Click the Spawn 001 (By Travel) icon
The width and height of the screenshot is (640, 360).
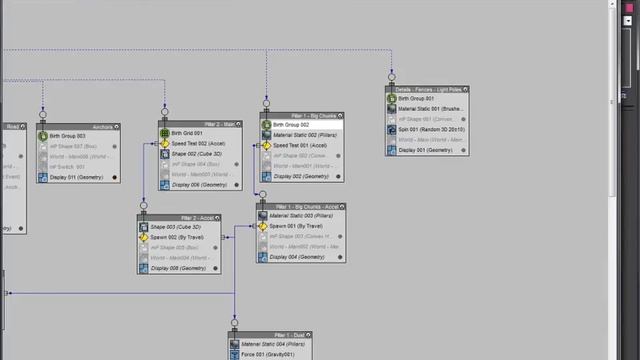263,226
